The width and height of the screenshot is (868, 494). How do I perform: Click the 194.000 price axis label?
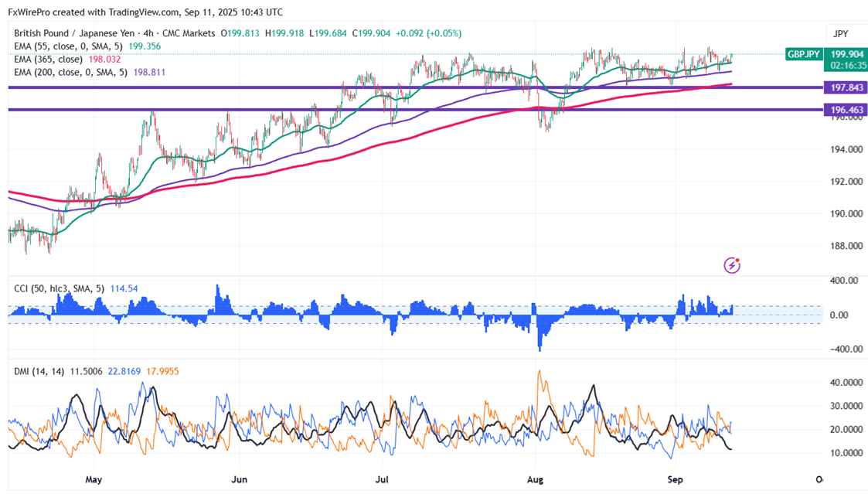846,149
